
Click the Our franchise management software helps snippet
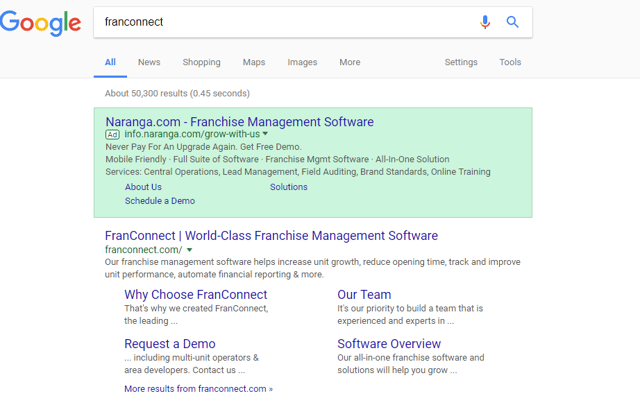tap(313, 268)
